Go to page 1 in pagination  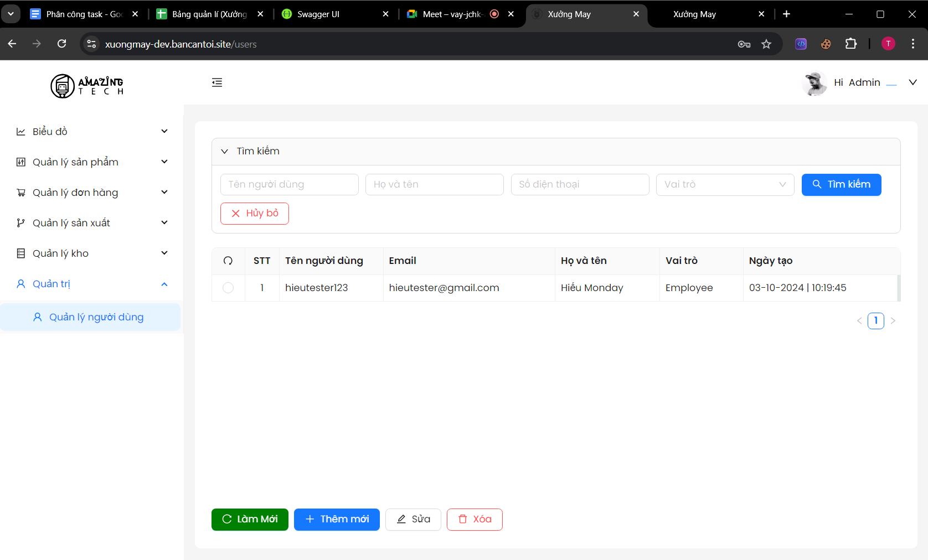[875, 320]
